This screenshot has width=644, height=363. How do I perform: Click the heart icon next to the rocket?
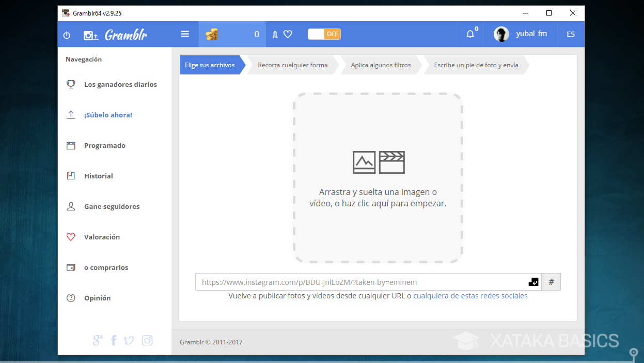(x=289, y=34)
